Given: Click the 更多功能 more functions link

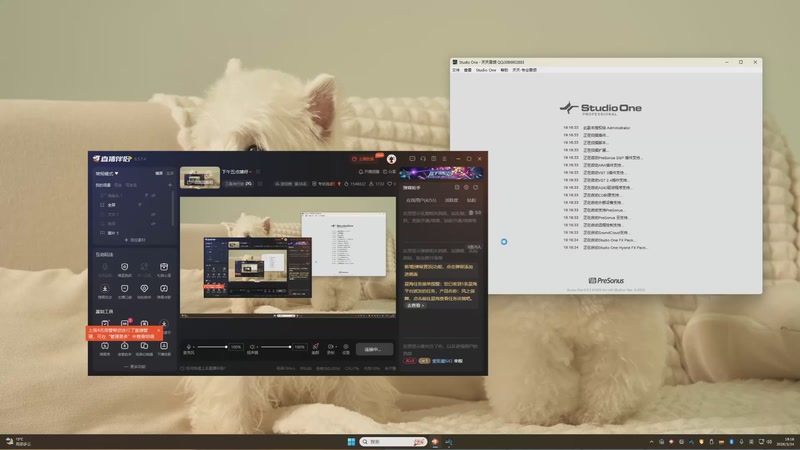Looking at the screenshot, I should (x=135, y=366).
